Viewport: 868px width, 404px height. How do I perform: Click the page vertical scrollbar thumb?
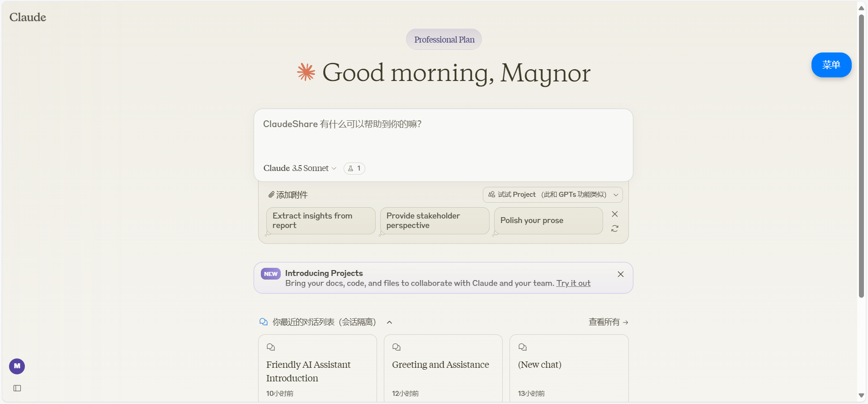(x=862, y=156)
